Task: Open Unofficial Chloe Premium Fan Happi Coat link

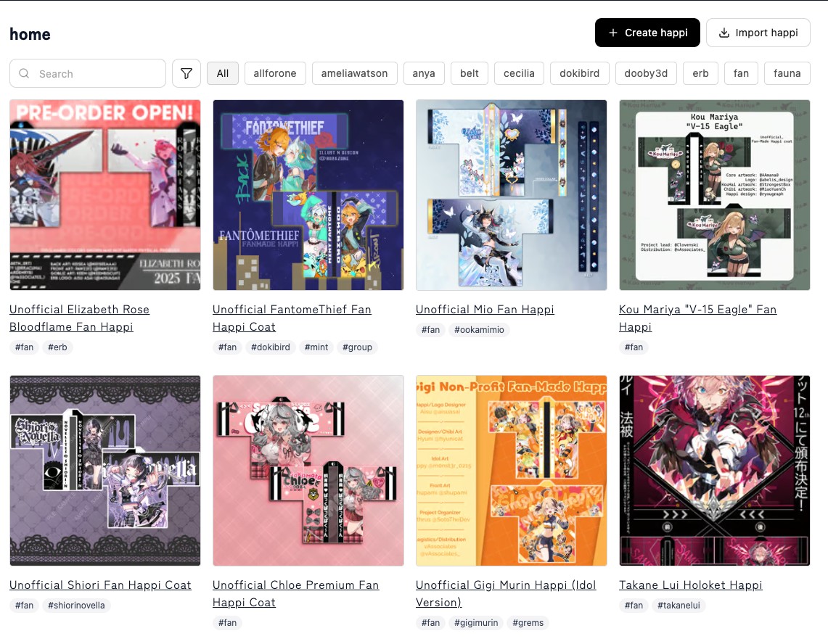Action: click(x=296, y=594)
